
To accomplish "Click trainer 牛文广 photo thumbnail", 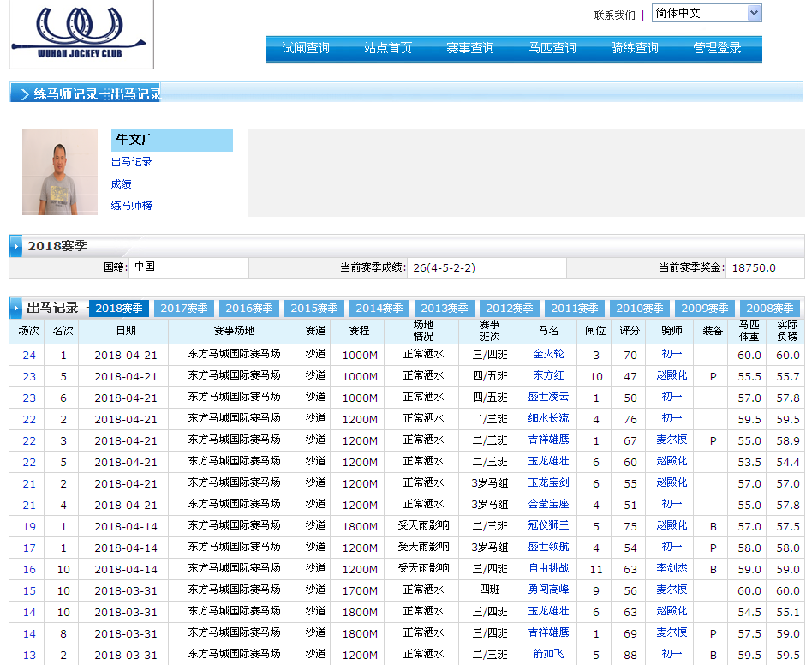I will (x=60, y=172).
